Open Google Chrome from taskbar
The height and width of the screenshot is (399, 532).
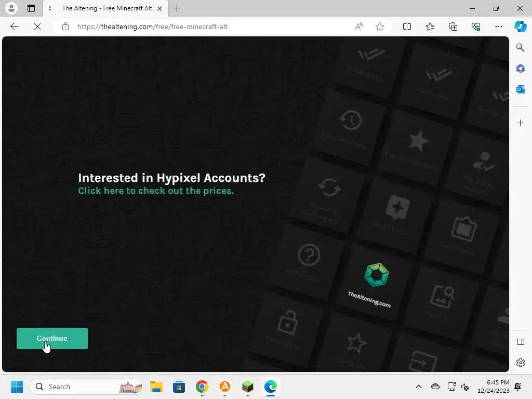(202, 387)
